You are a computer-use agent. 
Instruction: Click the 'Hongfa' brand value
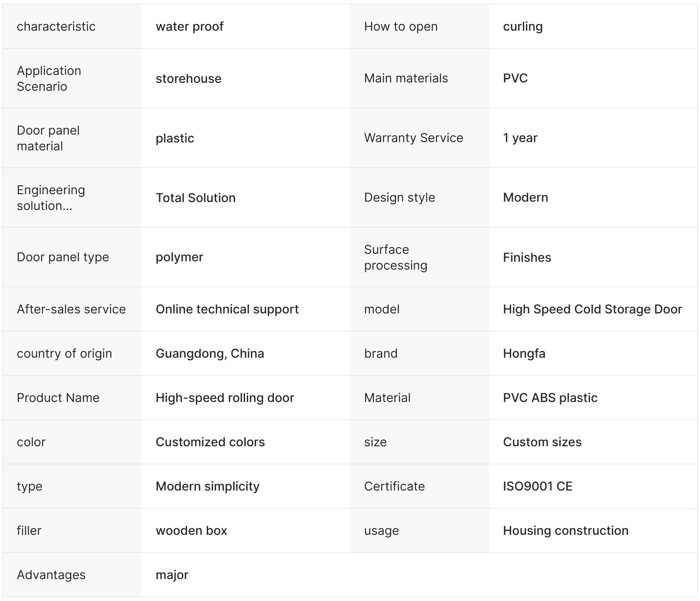[x=524, y=354]
